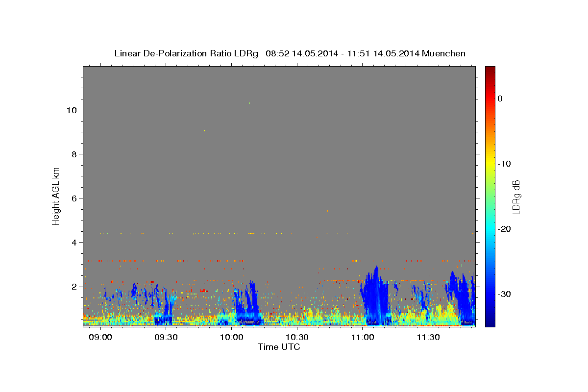Click the height tick label 8
The height and width of the screenshot is (392, 588).
tap(74, 154)
